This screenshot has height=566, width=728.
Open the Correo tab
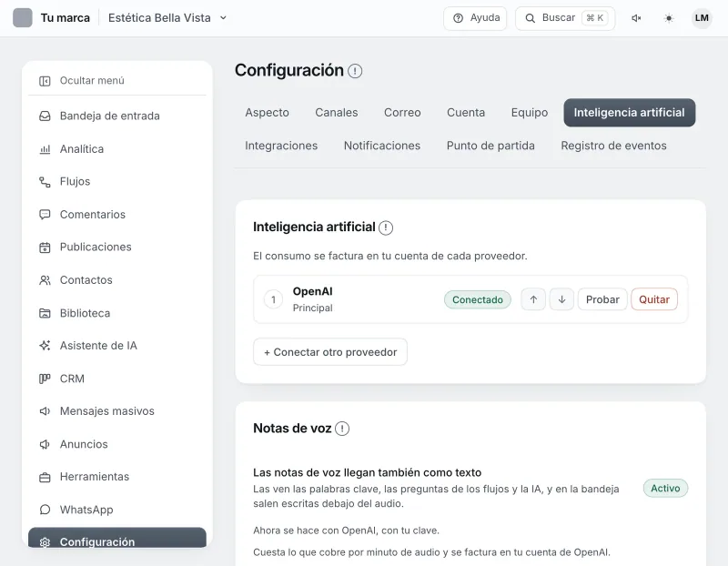(402, 113)
